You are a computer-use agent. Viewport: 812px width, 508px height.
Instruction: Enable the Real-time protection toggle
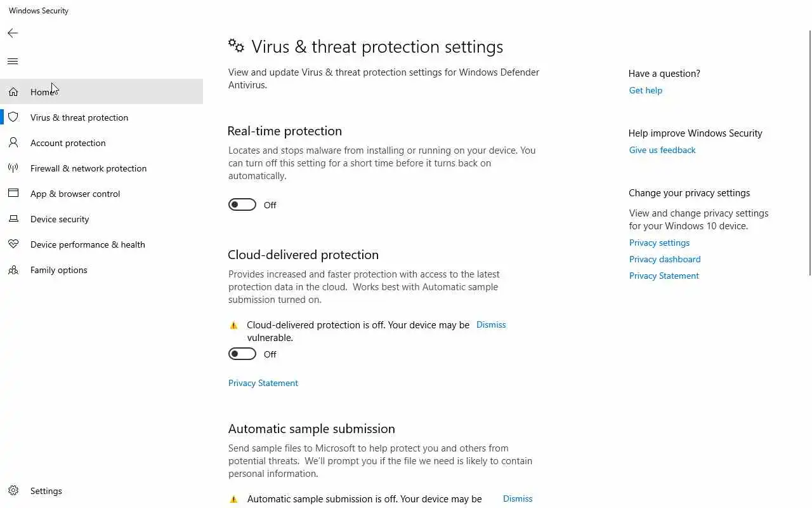[242, 204]
